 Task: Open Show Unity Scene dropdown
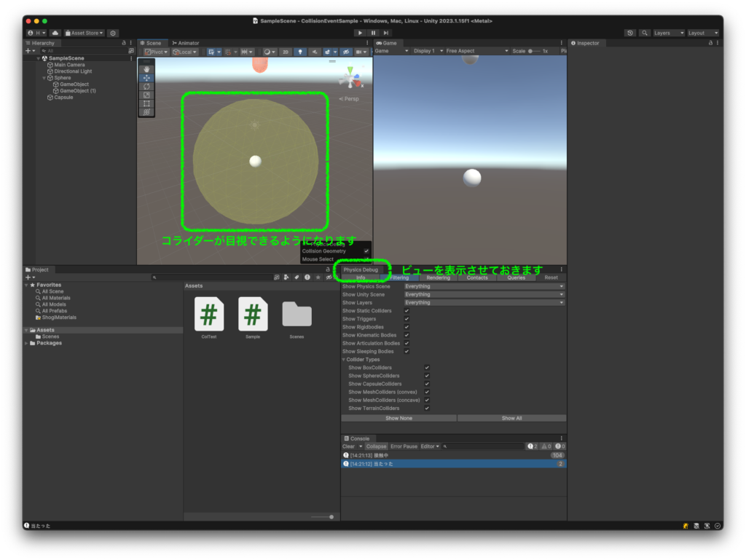coord(484,294)
